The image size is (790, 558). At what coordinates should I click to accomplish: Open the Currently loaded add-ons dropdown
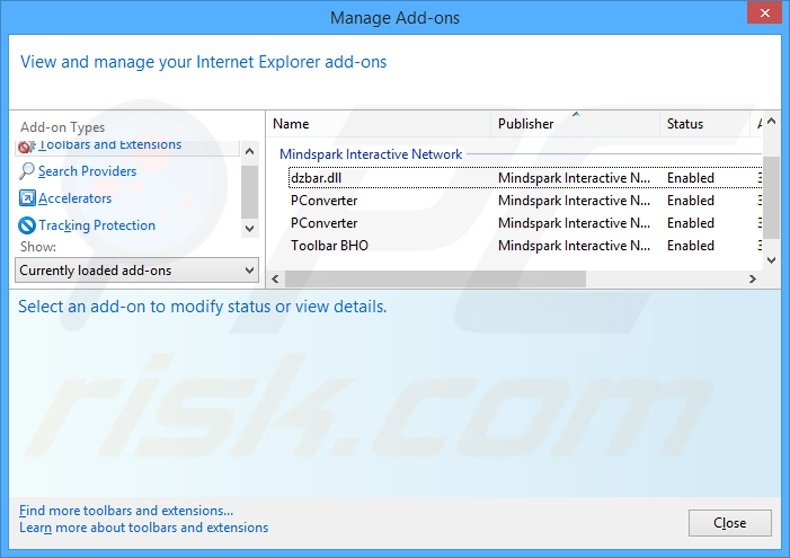(x=137, y=270)
